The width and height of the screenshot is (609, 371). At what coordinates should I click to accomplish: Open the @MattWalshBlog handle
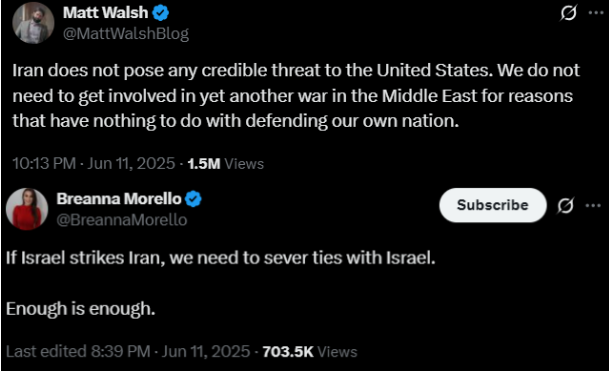pos(126,34)
